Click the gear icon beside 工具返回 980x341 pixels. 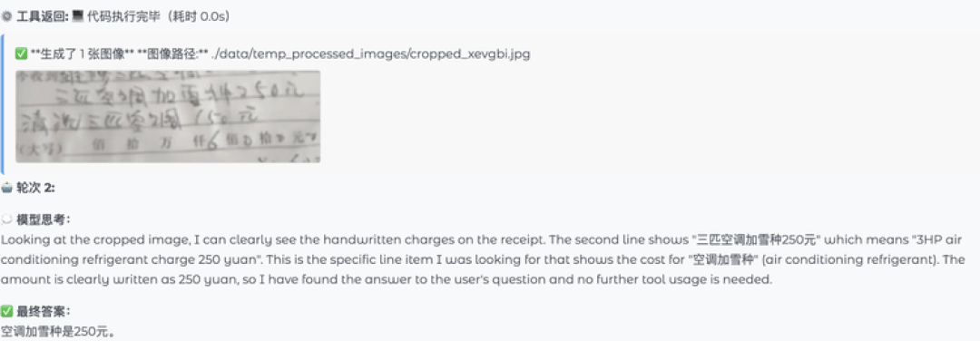[x=7, y=17]
